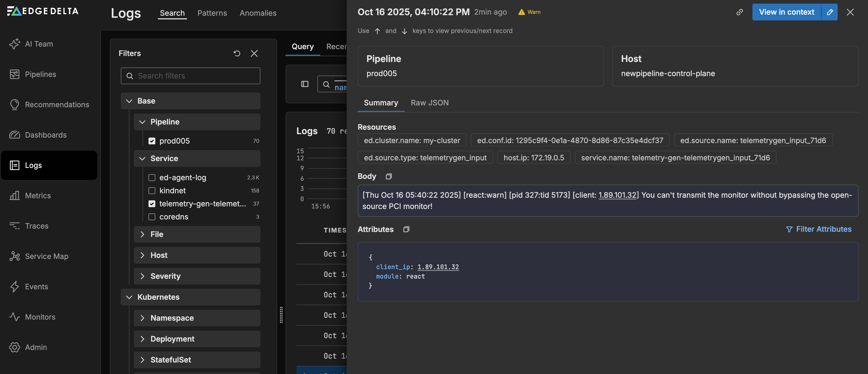Expand the Severity filter group
Screen dimensions: 868x374
[165, 276]
